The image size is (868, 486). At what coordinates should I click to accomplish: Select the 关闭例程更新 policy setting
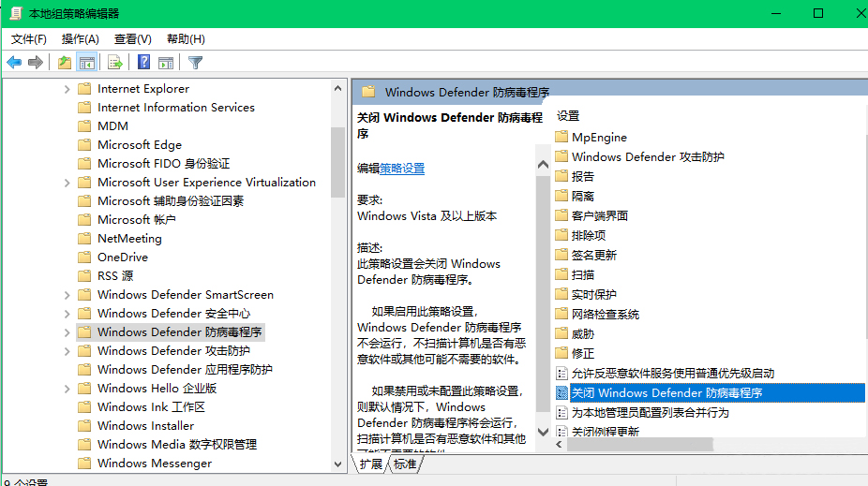click(605, 432)
